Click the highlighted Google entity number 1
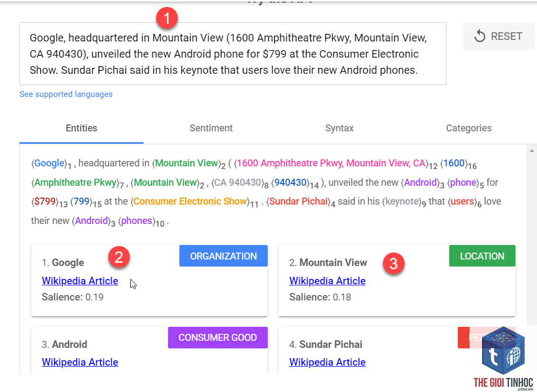This screenshot has width=537, height=392. coord(50,163)
